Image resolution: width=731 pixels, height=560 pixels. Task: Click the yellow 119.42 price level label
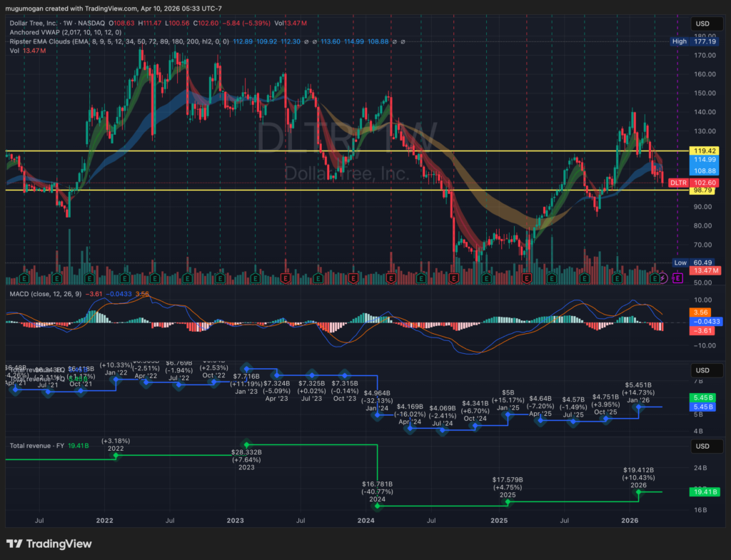click(x=705, y=151)
